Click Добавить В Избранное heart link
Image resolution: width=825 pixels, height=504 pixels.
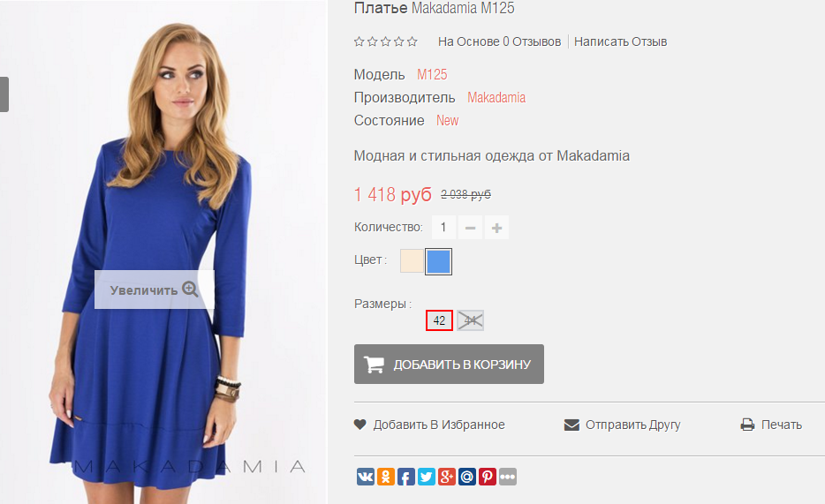[x=429, y=425]
